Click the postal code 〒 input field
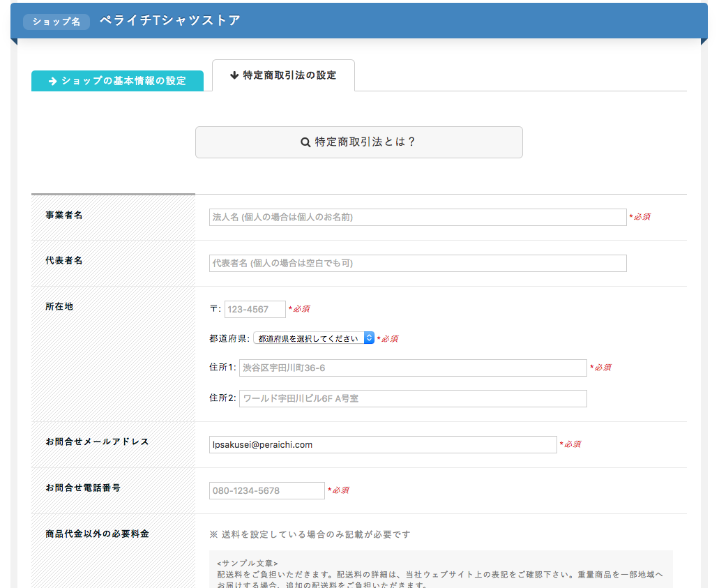The height and width of the screenshot is (588, 719). tap(255, 309)
